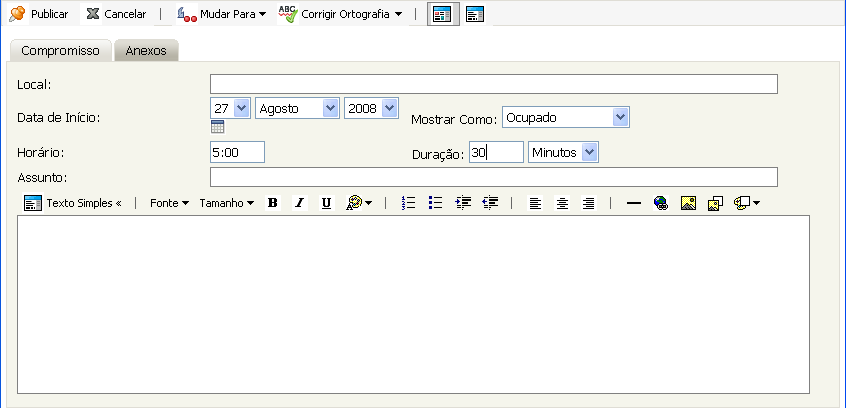Toggle the first layout view button

point(443,14)
